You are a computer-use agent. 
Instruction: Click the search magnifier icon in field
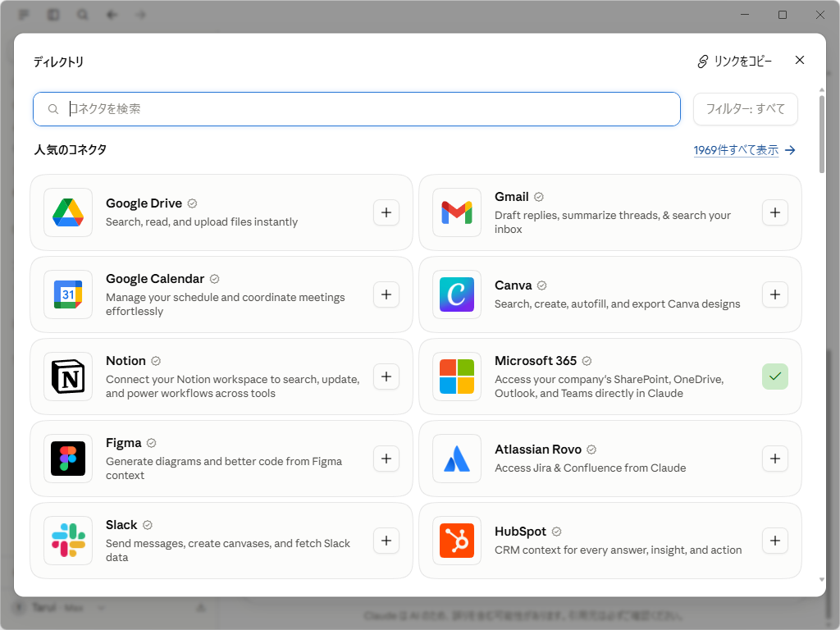[53, 109]
